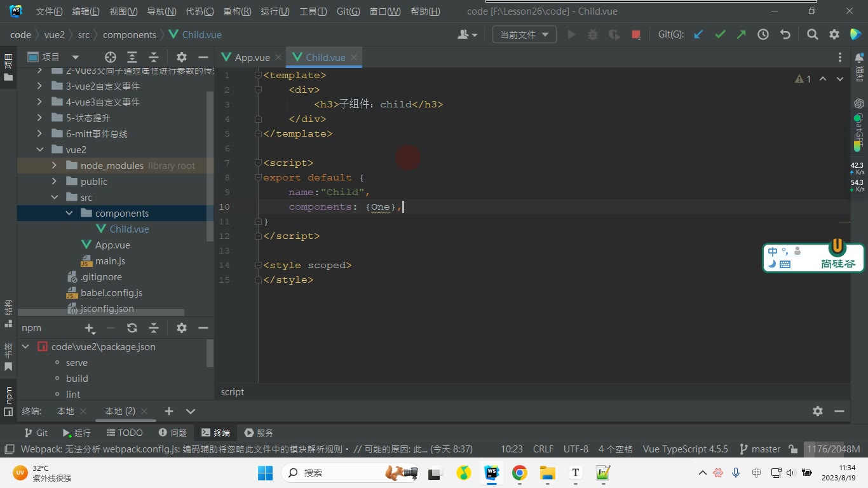The image size is (868, 488).
Task: Select opened file target icon in project panel
Action: [x=111, y=57]
